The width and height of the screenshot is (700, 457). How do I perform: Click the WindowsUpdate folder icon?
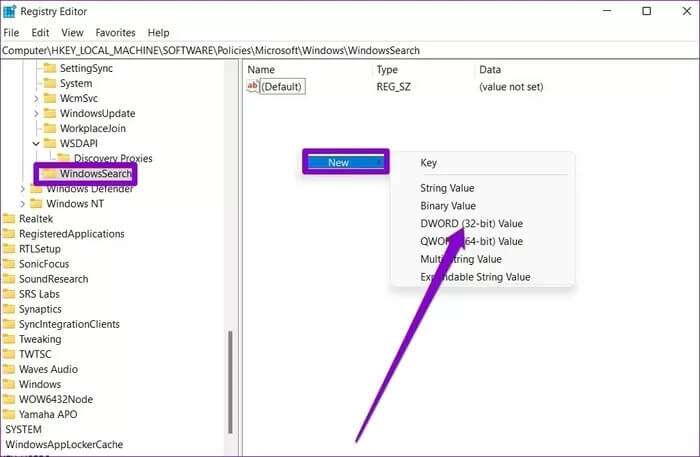click(x=50, y=113)
